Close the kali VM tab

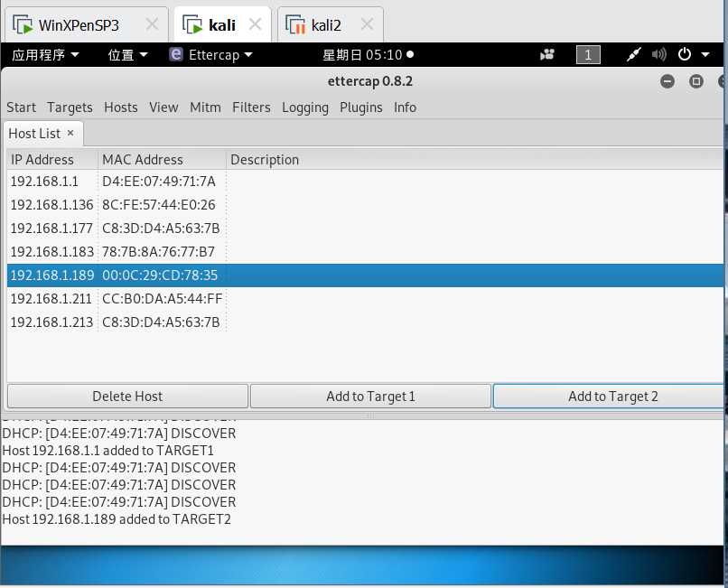(256, 24)
